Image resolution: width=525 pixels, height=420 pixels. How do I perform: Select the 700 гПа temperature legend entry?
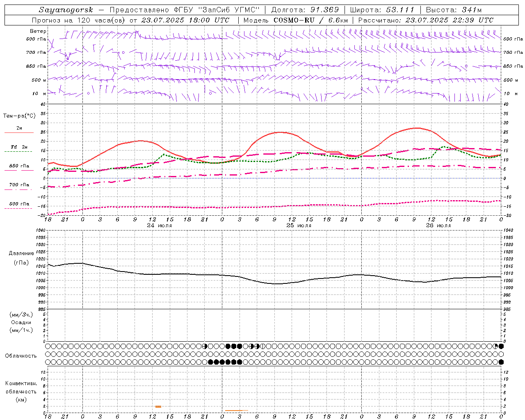click(19, 185)
